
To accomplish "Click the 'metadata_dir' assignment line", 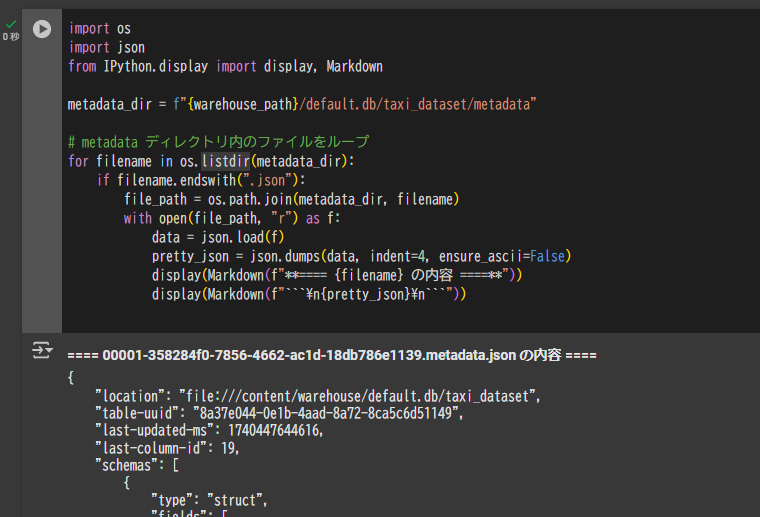I will coord(302,104).
